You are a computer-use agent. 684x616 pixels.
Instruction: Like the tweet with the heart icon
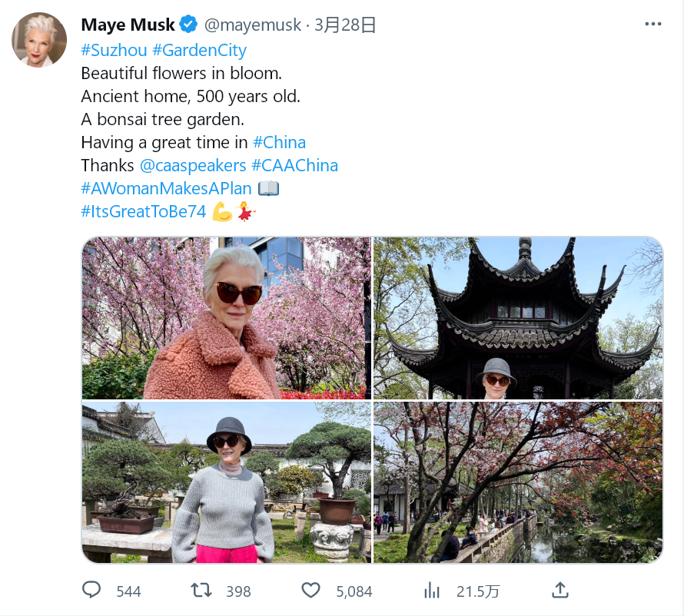[311, 591]
